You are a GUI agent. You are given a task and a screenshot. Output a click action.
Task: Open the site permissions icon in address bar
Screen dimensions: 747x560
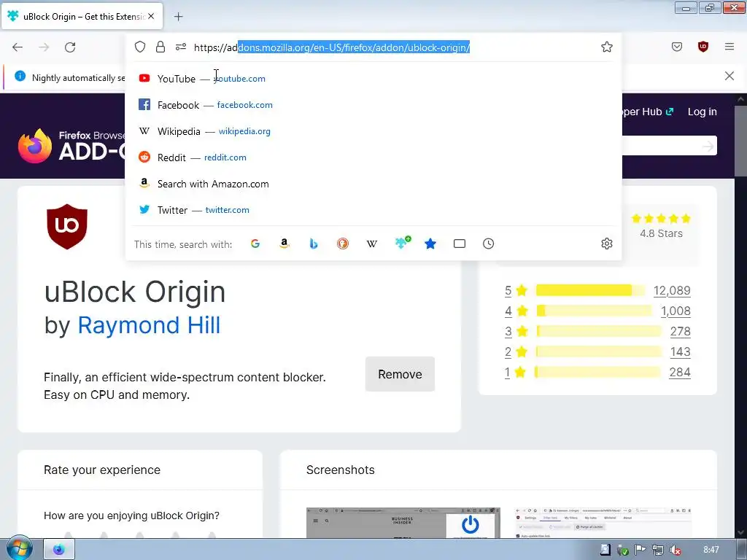181,47
